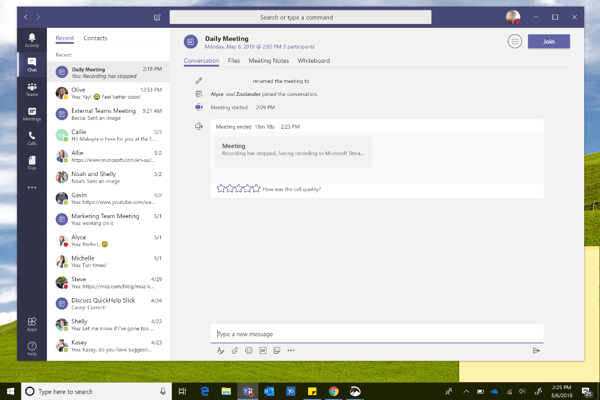Select the Chat icon in sidebar

pos(32,64)
